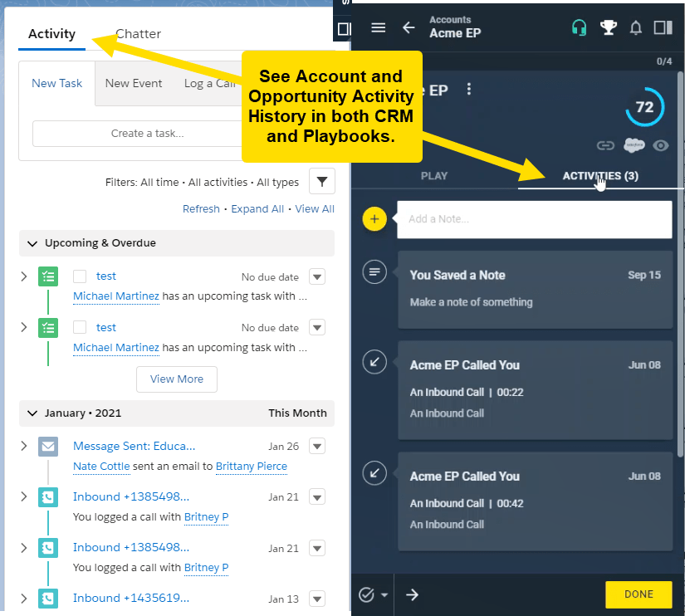The image size is (685, 616).
Task: Collapse the January 2021 section
Action: click(x=32, y=413)
